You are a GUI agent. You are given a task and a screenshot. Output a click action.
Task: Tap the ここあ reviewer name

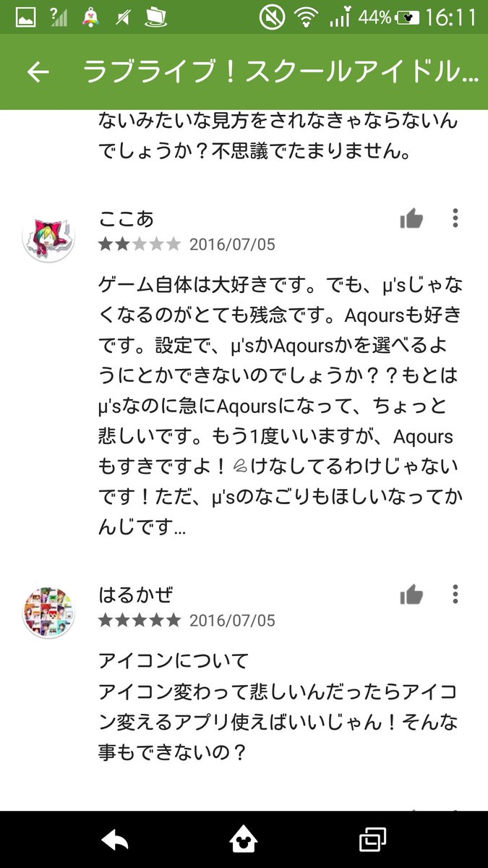click(x=127, y=218)
